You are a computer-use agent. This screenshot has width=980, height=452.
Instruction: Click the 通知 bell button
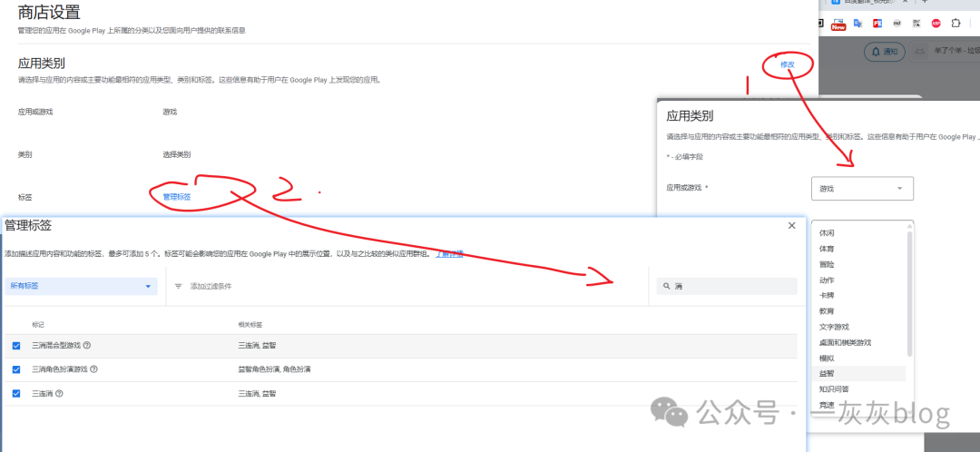(x=885, y=52)
